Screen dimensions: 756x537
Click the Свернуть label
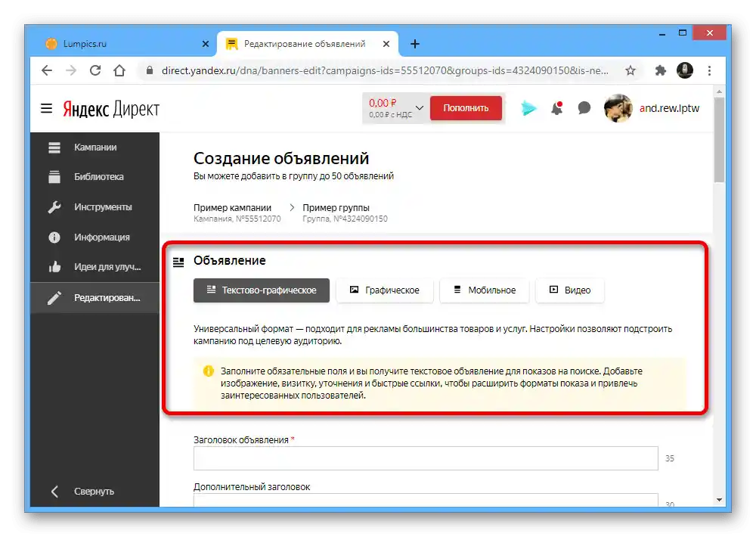[x=94, y=492]
